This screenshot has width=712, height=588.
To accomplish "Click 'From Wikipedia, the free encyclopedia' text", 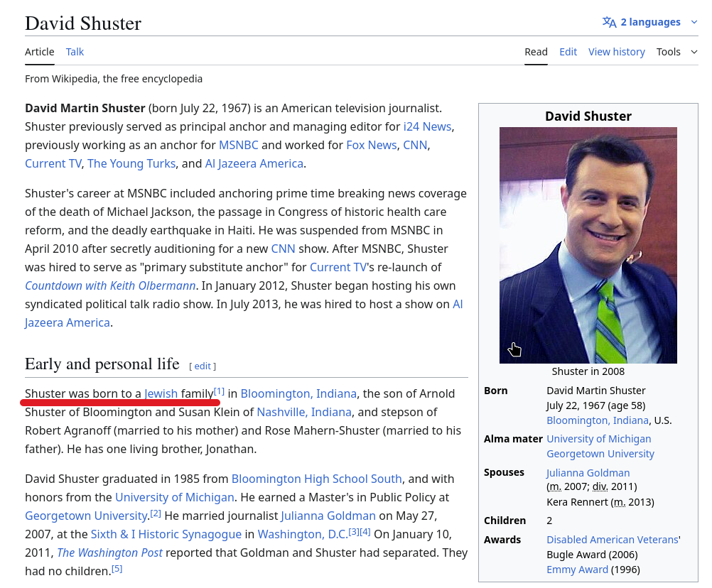I will tap(114, 79).
